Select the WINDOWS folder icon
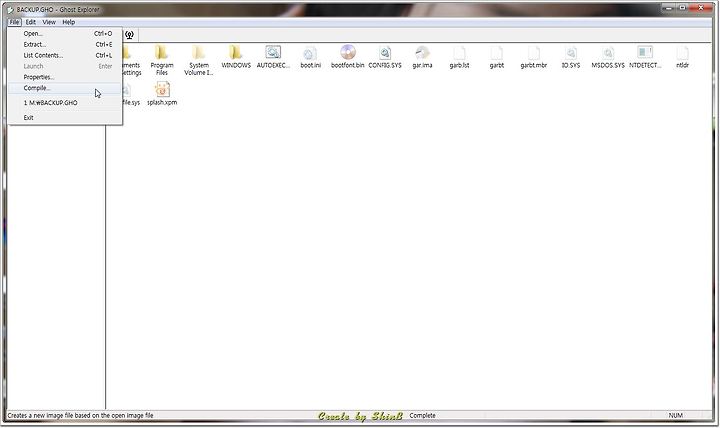720x428 pixels. [x=236, y=52]
